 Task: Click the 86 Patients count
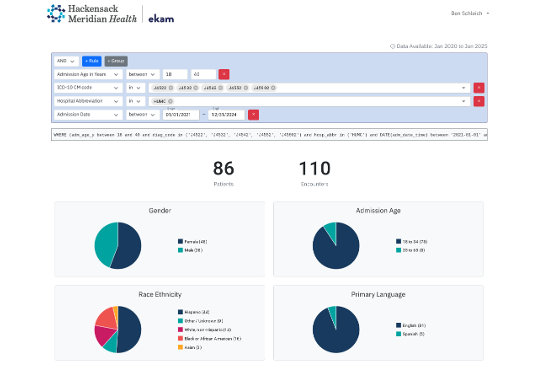coord(223,169)
